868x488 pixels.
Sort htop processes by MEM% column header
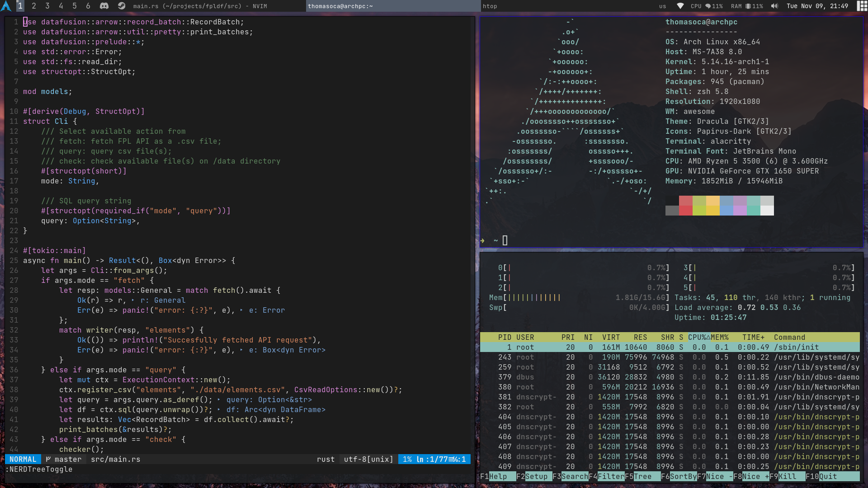click(719, 337)
